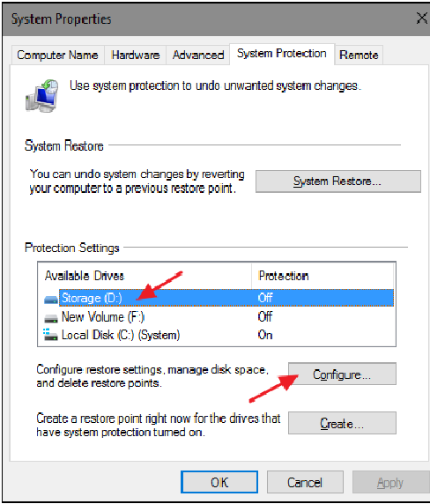
Task: Cancel the System Properties dialog
Action: pyautogui.click(x=305, y=482)
